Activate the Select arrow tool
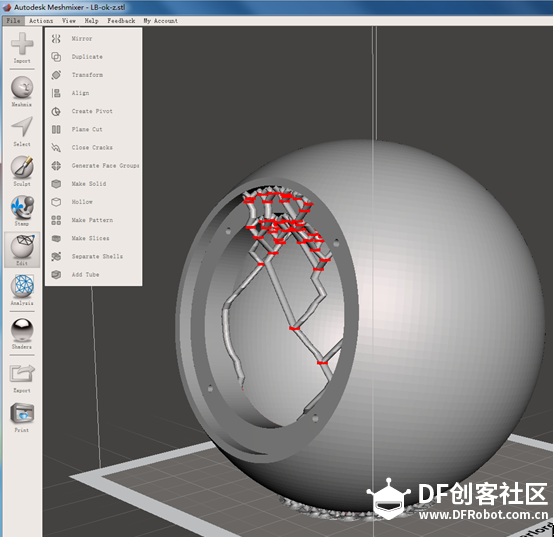The height and width of the screenshot is (537, 554). pos(22,131)
